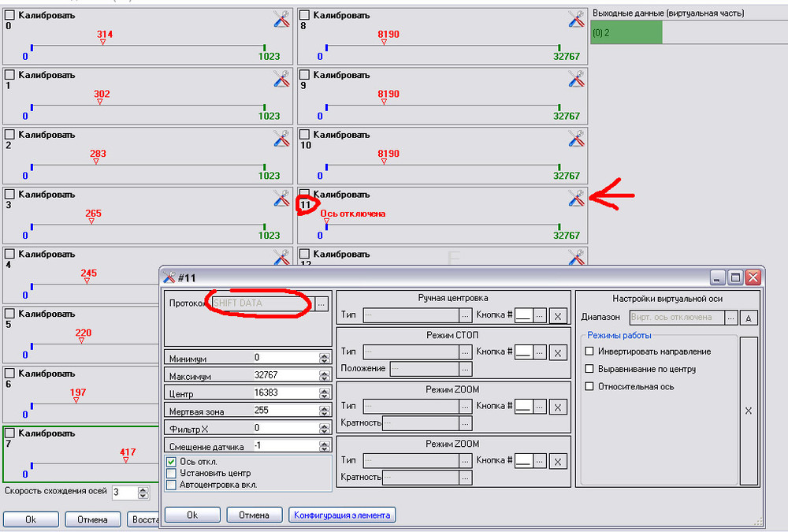Viewport: 788px width, 532px height.
Task: Open settings tool icon for axis 1
Action: (x=281, y=79)
